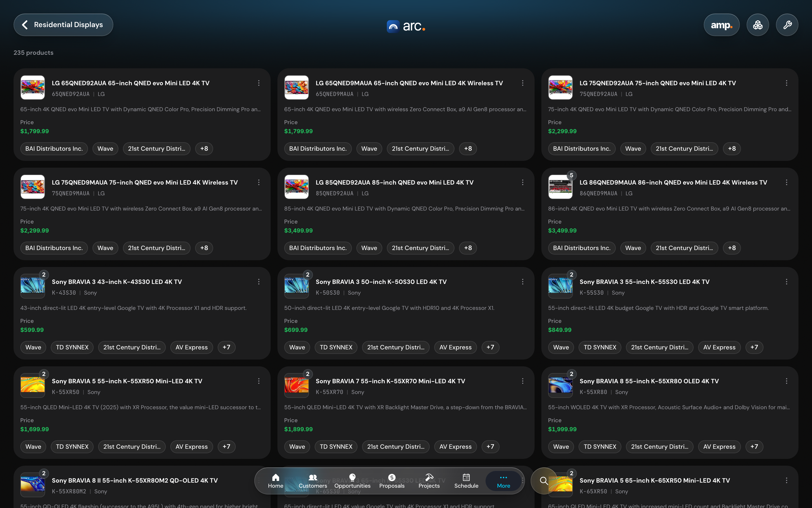This screenshot has width=812, height=508.
Task: Open options menu for LG 75QNED9MAUA Wireless TV
Action: click(x=259, y=182)
